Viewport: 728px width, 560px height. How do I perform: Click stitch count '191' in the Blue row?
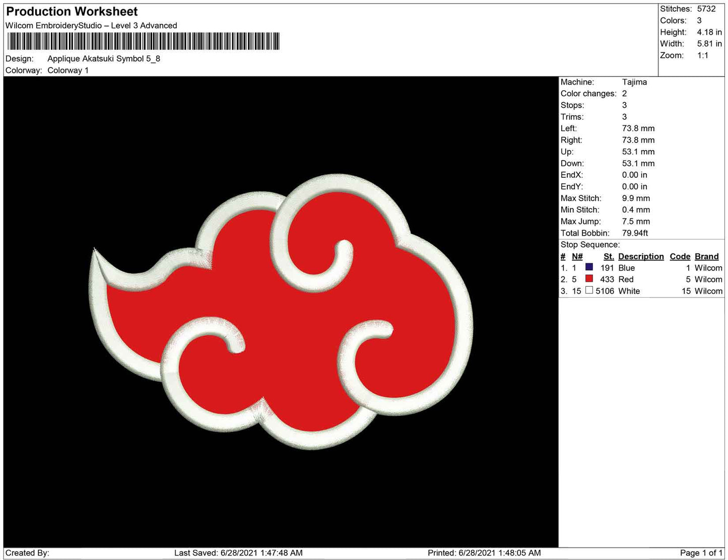coord(607,268)
